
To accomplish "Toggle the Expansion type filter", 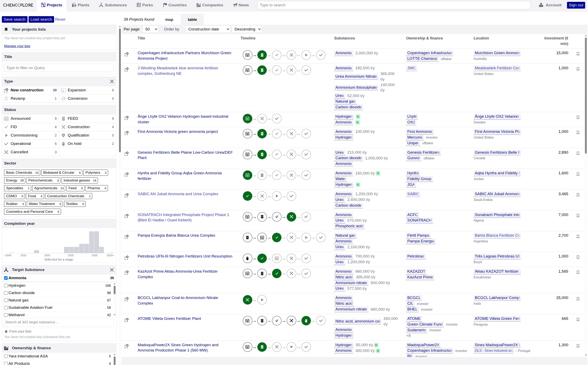I will click(x=88, y=90).
